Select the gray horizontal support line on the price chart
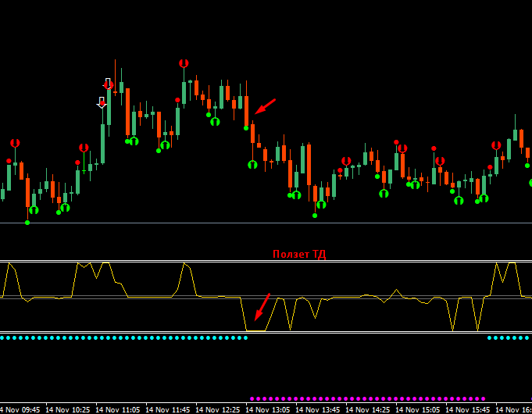The width and height of the screenshot is (532, 414). point(266,223)
